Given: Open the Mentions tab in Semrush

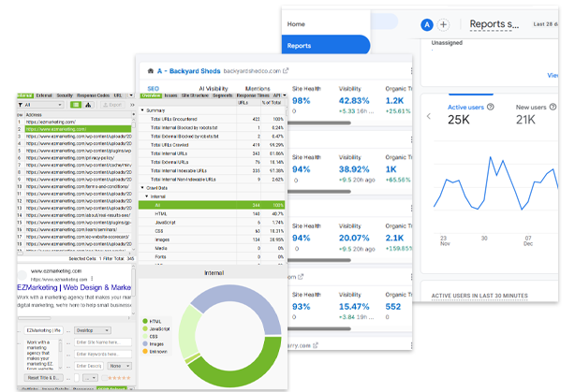Looking at the screenshot, I should click(258, 88).
